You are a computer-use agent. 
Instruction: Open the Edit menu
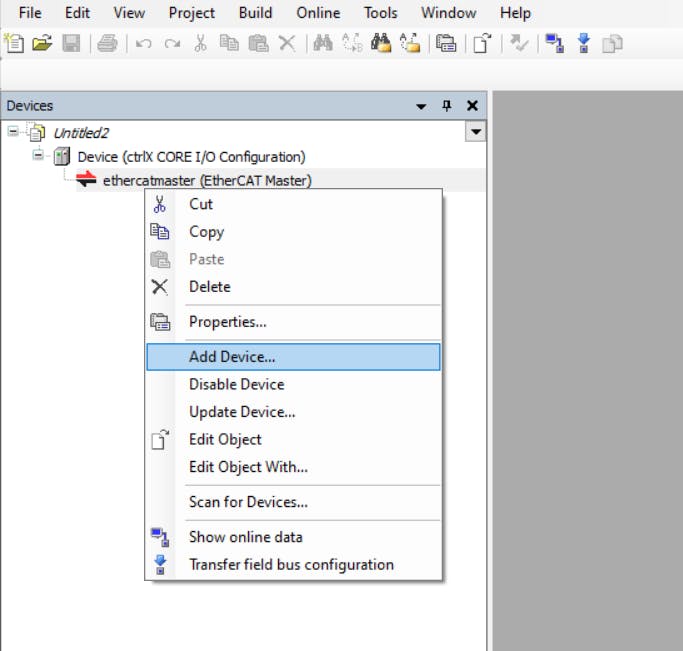tap(78, 13)
